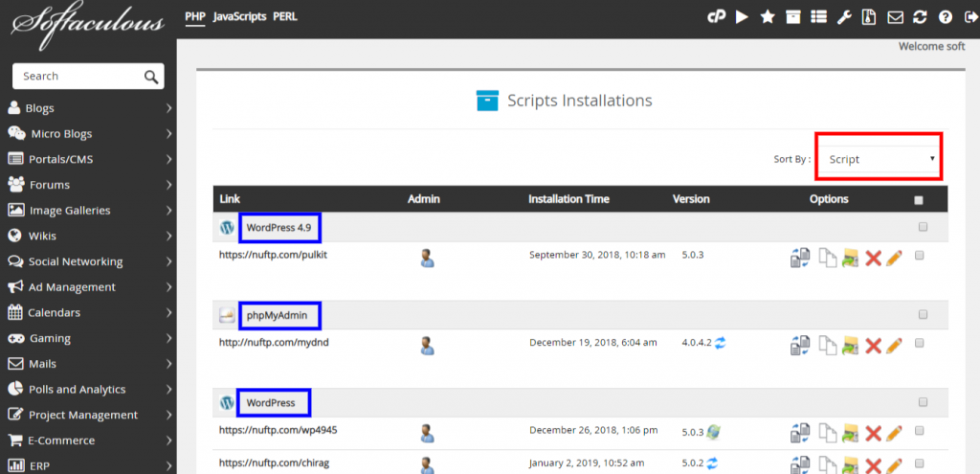Open the http://nuftp.com/mydnd link
Screen dimensions: 980x474
tap(274, 342)
